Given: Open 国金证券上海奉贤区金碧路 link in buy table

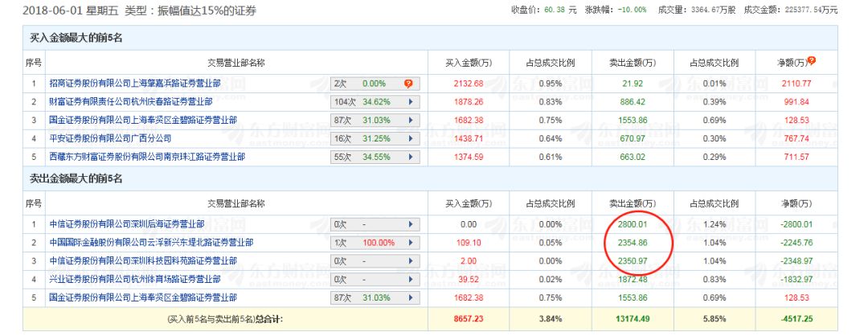Looking at the screenshot, I should 143,120.
